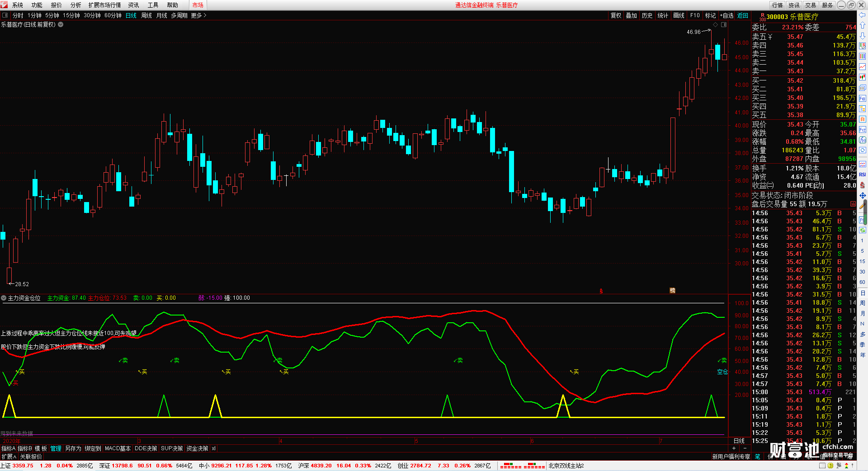Click the list icon in bottom status bar

822,466
